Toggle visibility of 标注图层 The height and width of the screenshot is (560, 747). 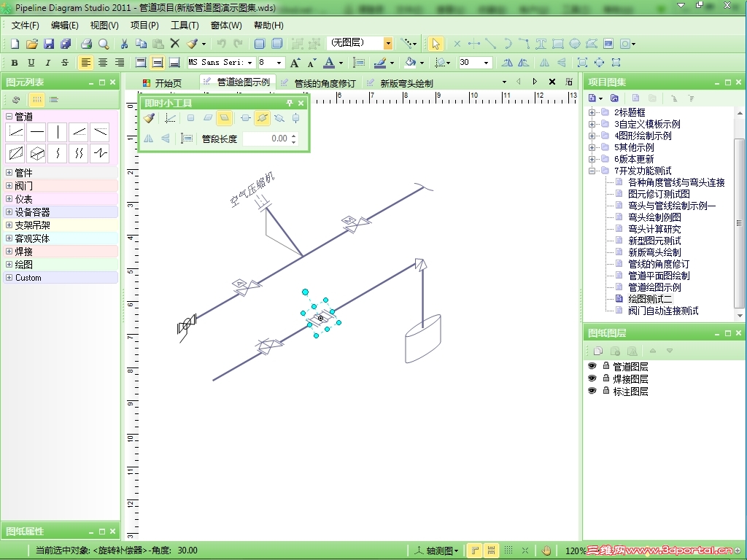pos(592,391)
